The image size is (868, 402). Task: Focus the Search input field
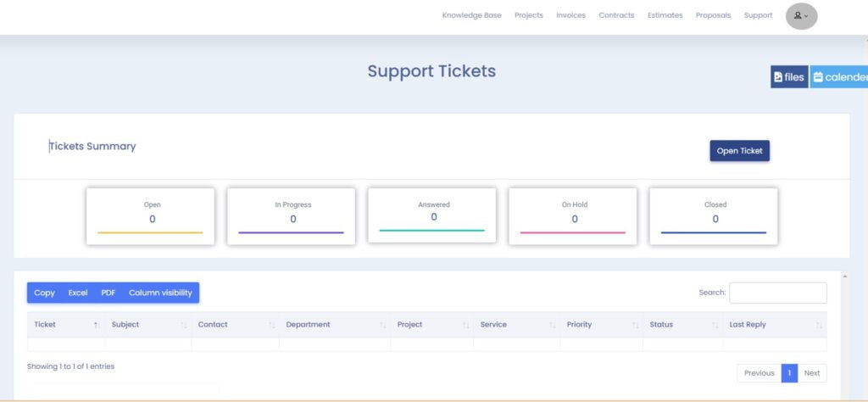[778, 293]
